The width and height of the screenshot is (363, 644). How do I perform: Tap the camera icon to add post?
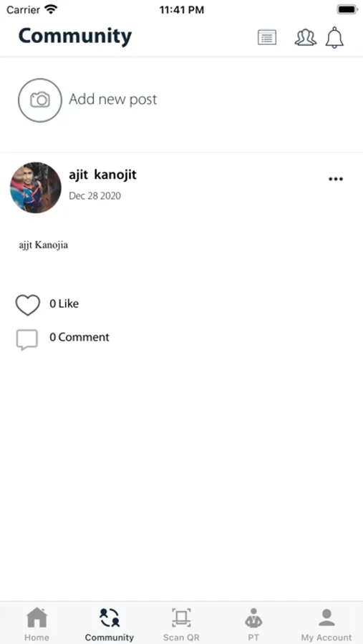(40, 99)
